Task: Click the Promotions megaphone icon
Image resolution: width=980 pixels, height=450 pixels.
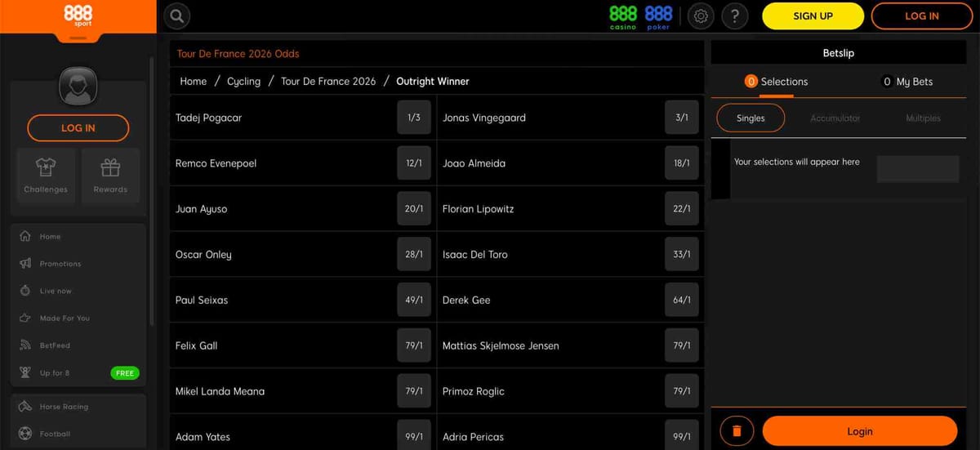Action: [x=25, y=264]
